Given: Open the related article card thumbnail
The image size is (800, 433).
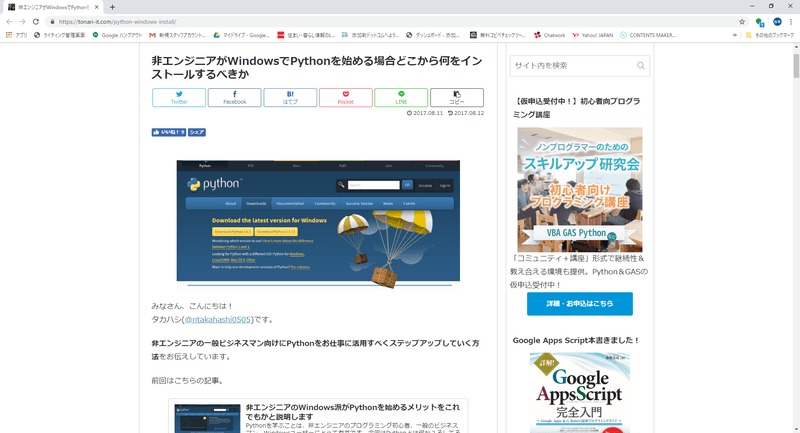Looking at the screenshot, I should pyautogui.click(x=207, y=418).
